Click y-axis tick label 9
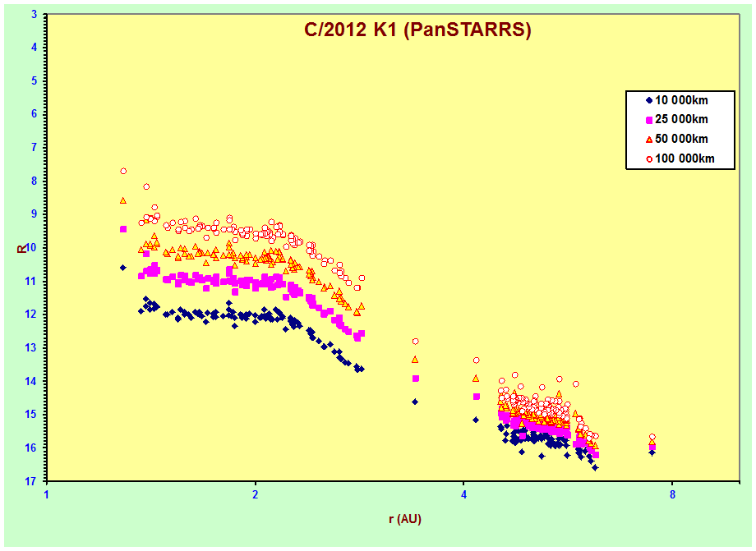This screenshot has height=551, width=756. click(x=34, y=214)
